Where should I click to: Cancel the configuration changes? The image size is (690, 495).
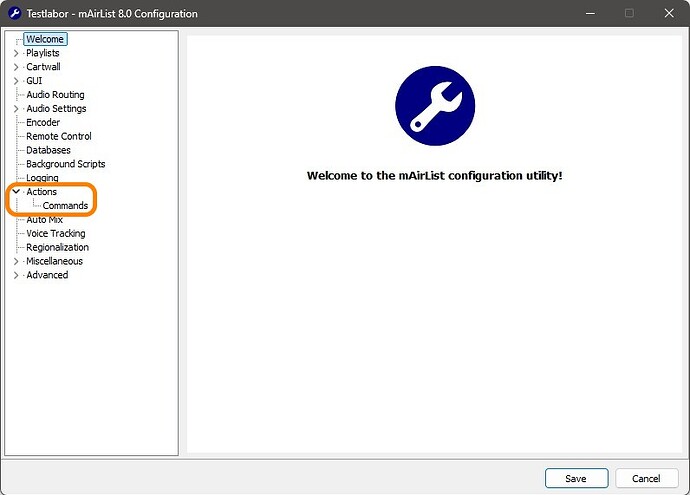click(x=646, y=478)
